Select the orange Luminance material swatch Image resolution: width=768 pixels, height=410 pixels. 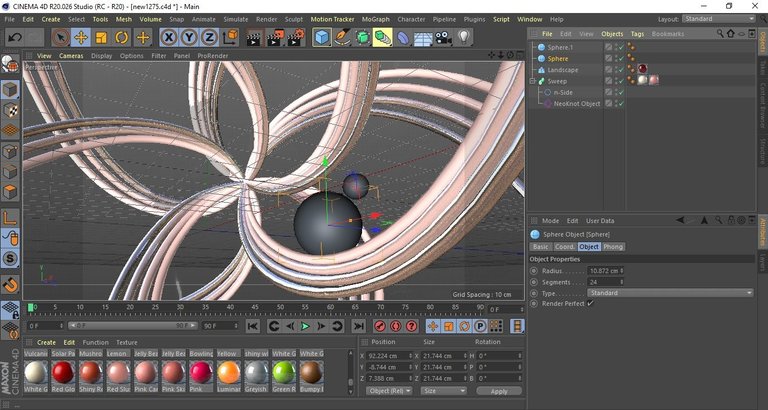click(228, 373)
